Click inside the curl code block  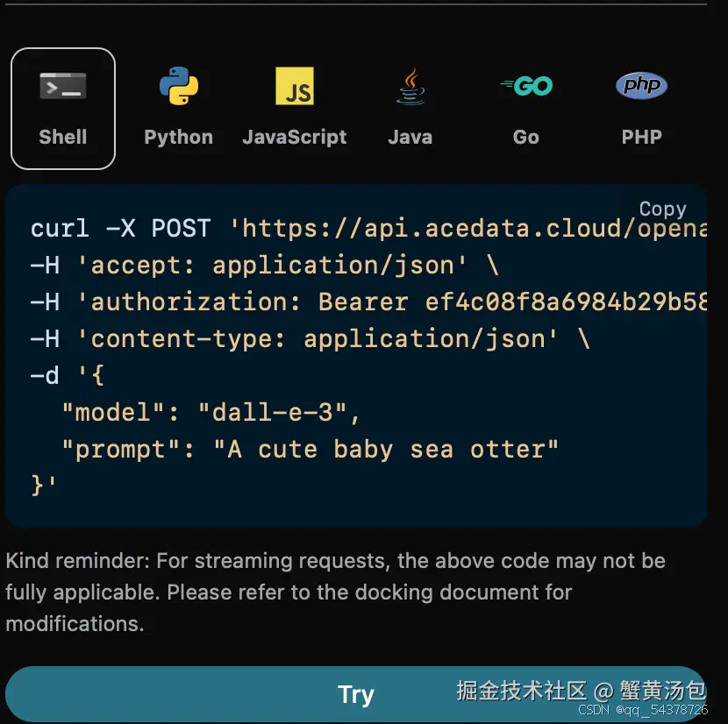(351, 359)
